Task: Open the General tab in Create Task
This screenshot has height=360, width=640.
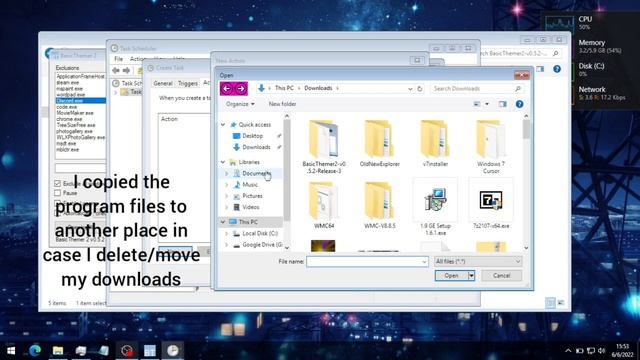Action: [163, 83]
